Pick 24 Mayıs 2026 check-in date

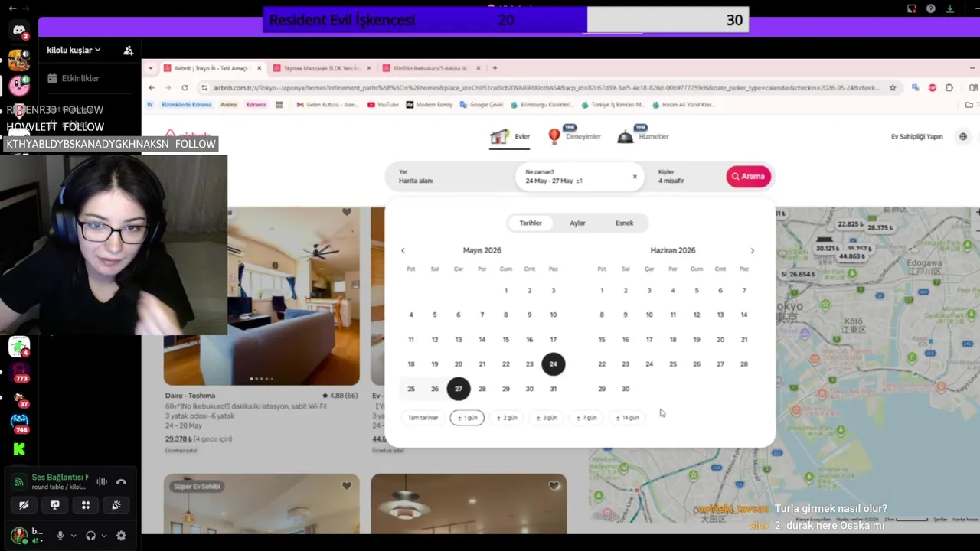tap(553, 364)
